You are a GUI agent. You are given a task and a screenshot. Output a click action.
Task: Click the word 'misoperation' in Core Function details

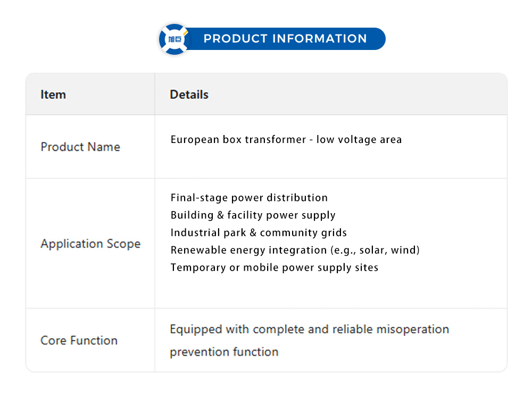tap(412, 330)
